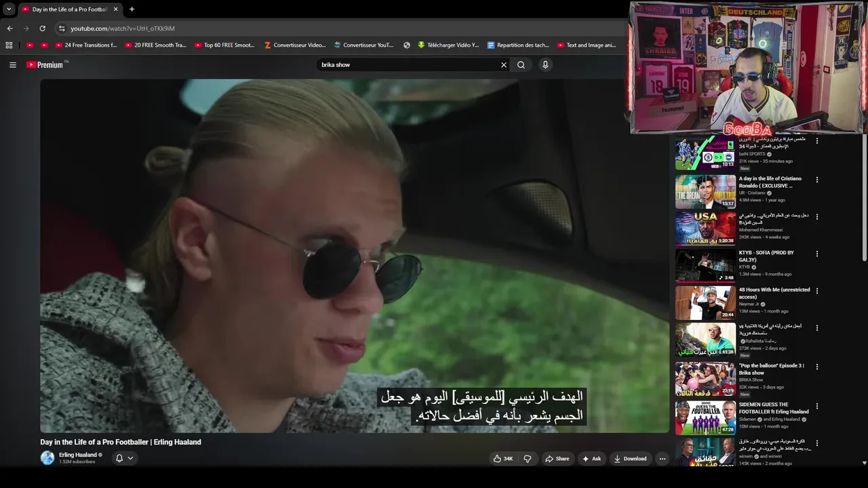Open the 20 FREE Smooth Tra... bookmark
This screenshot has height=488, width=868.
(155, 45)
